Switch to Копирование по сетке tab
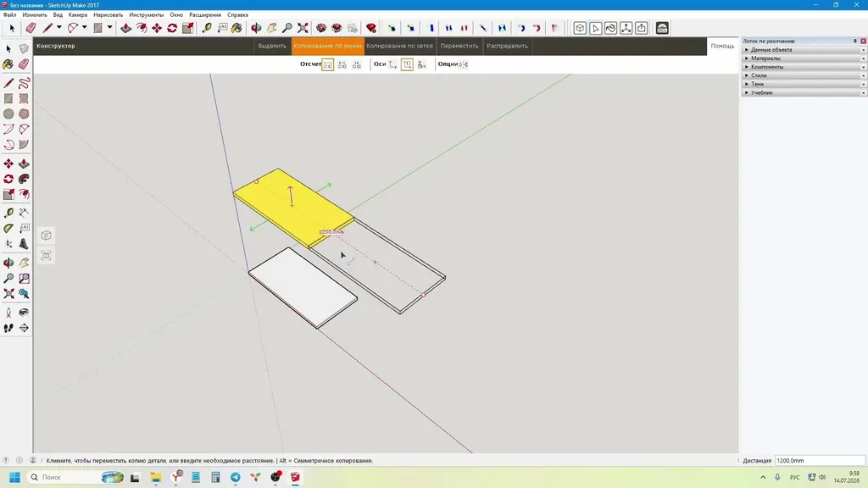The width and height of the screenshot is (868, 488). click(400, 46)
